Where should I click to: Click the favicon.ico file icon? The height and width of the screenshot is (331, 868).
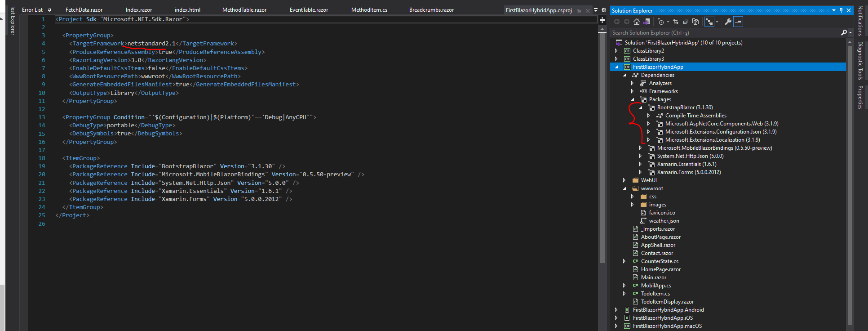pyautogui.click(x=643, y=213)
